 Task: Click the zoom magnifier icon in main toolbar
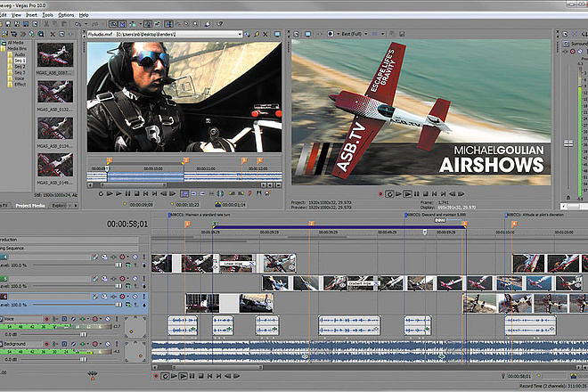point(195,24)
